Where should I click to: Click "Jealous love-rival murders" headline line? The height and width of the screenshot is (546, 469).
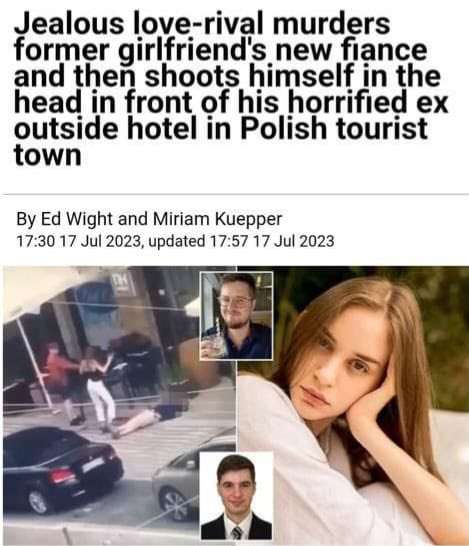202,24
